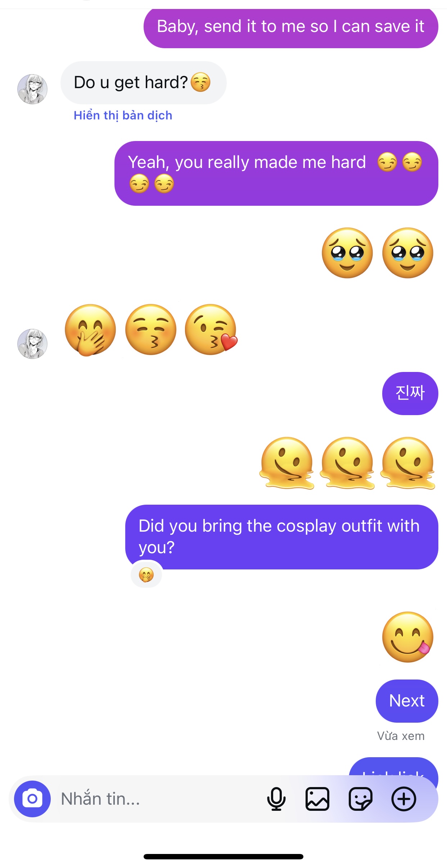Tap the yummy face emoji message
447x868 pixels.
click(407, 637)
